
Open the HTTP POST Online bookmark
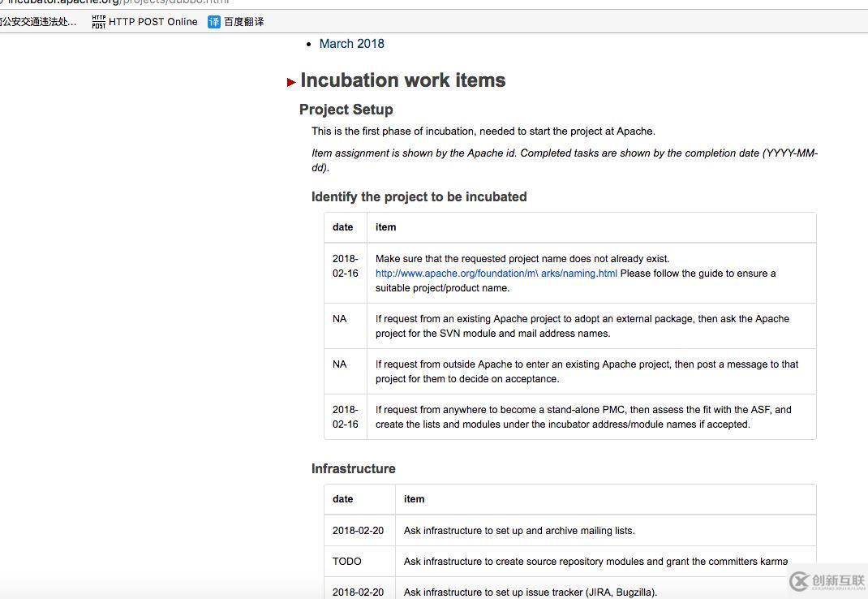[153, 22]
